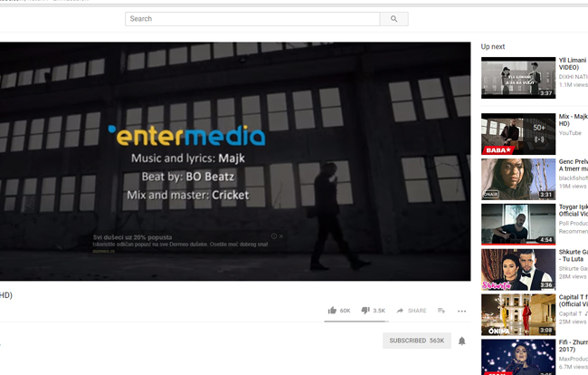Viewport: 588px width, 375px height.
Task: Click the SHARE label
Action: click(417, 311)
